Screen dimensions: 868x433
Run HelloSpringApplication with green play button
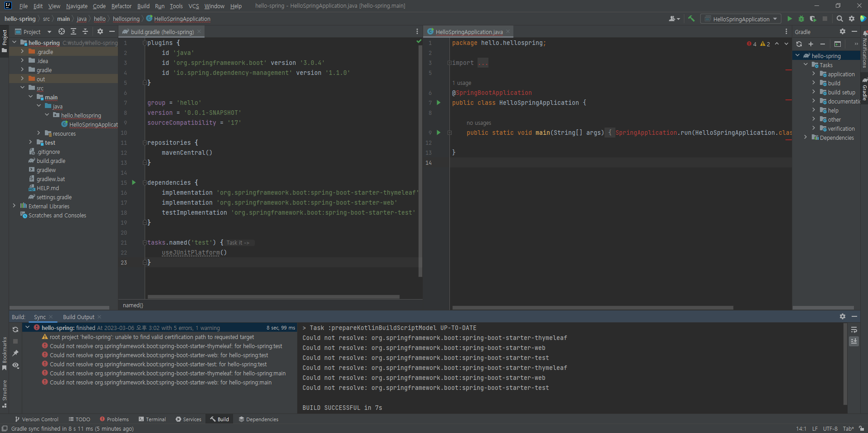tap(790, 19)
